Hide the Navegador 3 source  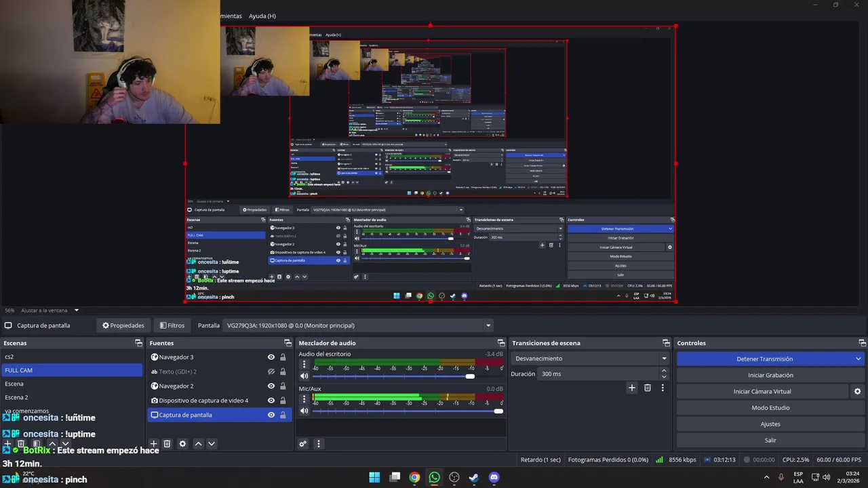tap(271, 357)
